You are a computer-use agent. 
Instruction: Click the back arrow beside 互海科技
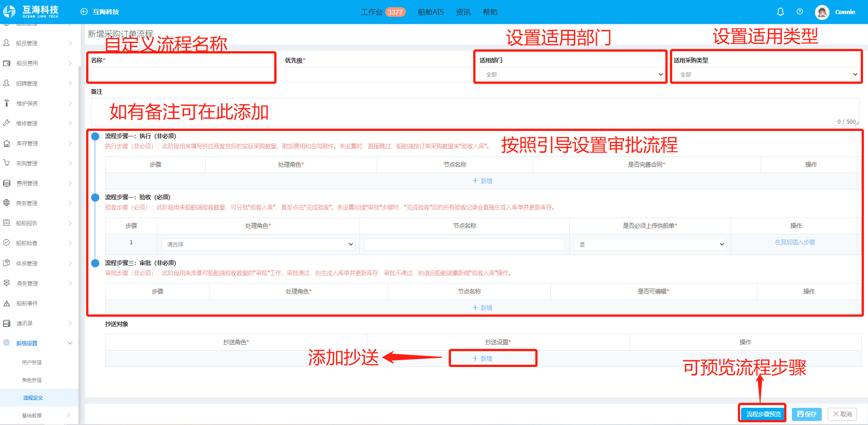point(84,12)
